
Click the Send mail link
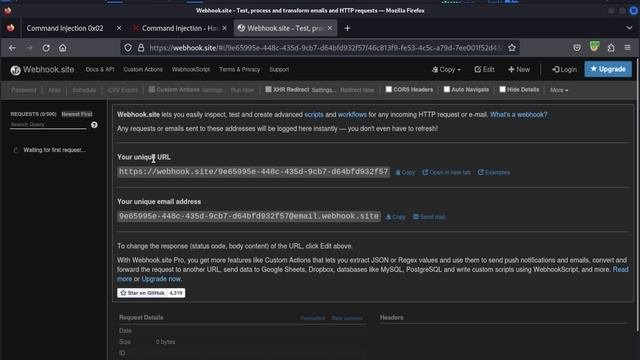click(x=429, y=217)
